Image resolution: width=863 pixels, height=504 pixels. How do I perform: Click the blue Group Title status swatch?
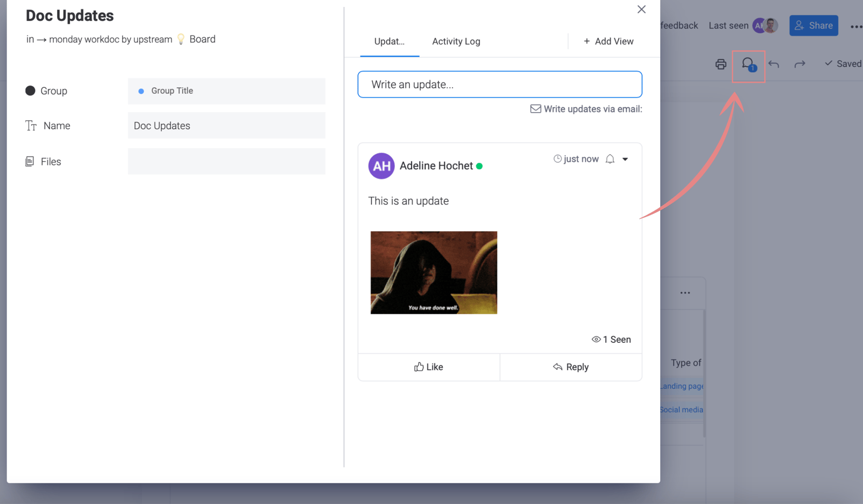point(141,91)
